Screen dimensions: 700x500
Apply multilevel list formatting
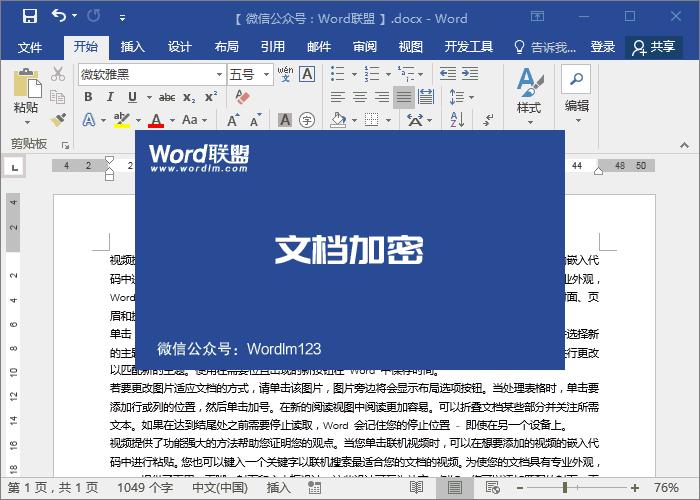coord(406,74)
